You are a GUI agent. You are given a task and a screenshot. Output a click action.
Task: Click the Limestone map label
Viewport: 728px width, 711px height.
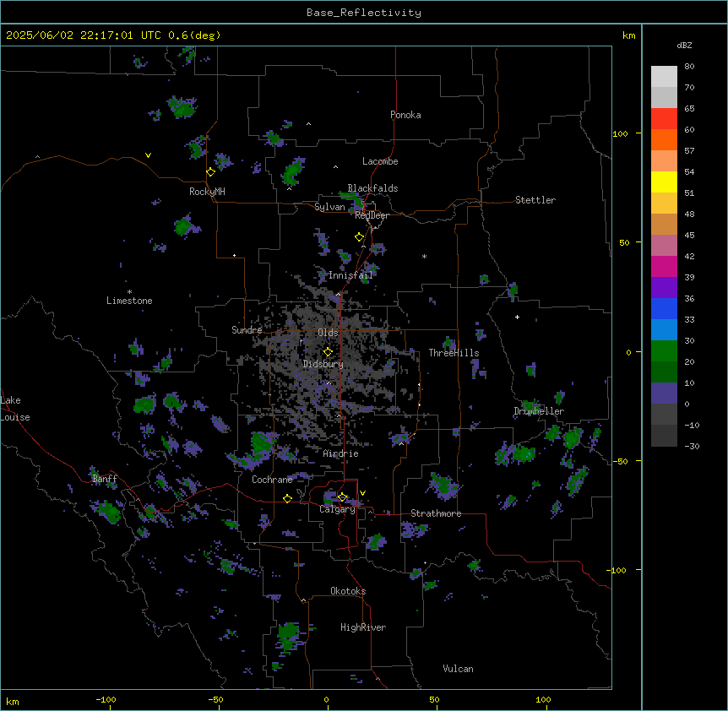click(x=129, y=301)
